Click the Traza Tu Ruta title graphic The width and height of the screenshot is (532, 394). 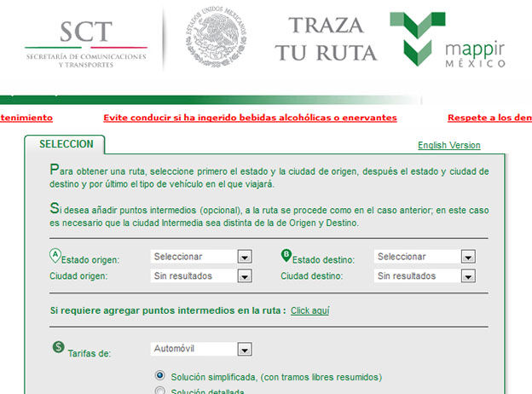326,40
